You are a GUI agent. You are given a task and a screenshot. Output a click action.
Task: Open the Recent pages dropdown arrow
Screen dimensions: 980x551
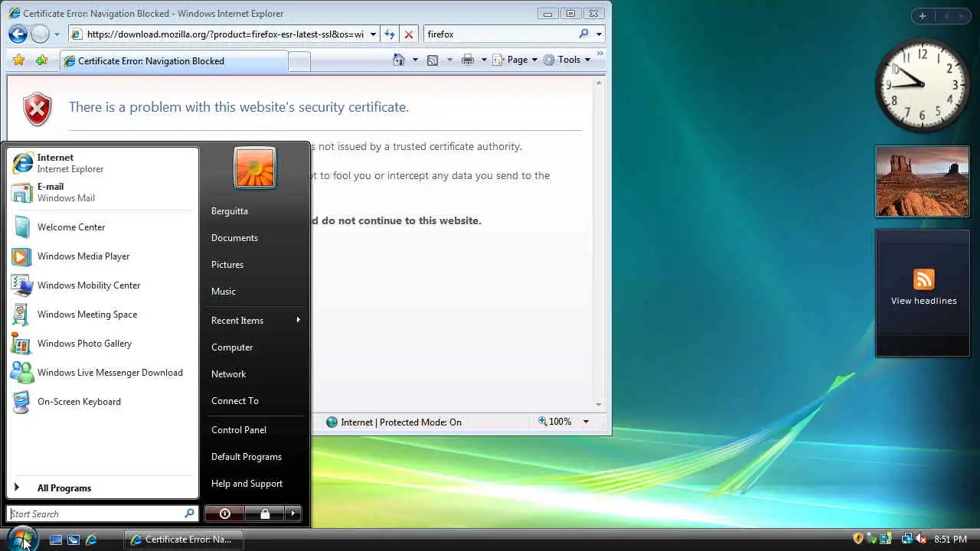point(57,34)
